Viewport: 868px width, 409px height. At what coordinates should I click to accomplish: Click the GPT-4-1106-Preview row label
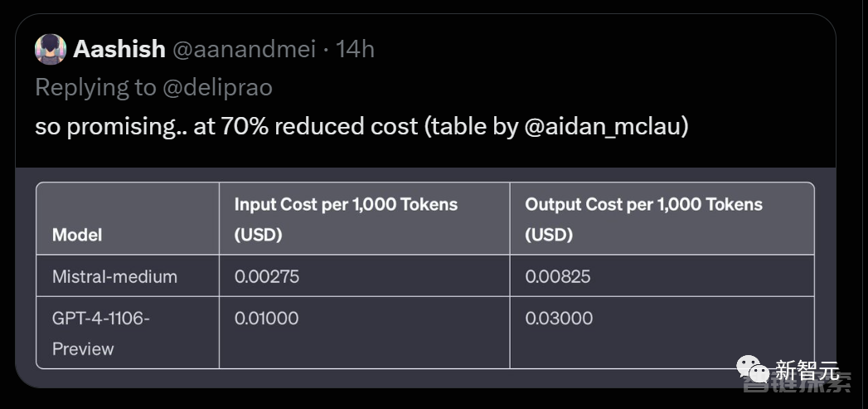(101, 333)
